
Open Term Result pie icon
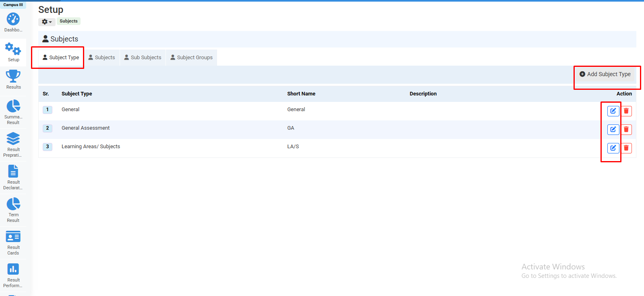(13, 204)
